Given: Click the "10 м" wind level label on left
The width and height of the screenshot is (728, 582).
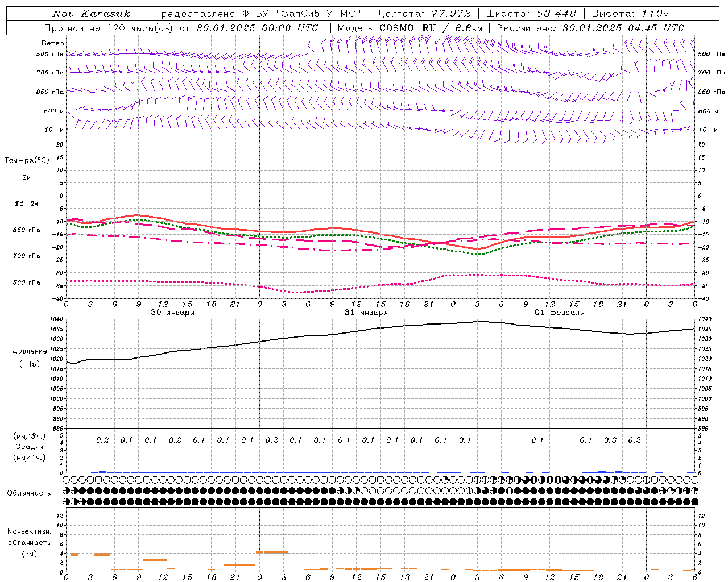Looking at the screenshot, I should 55,130.
